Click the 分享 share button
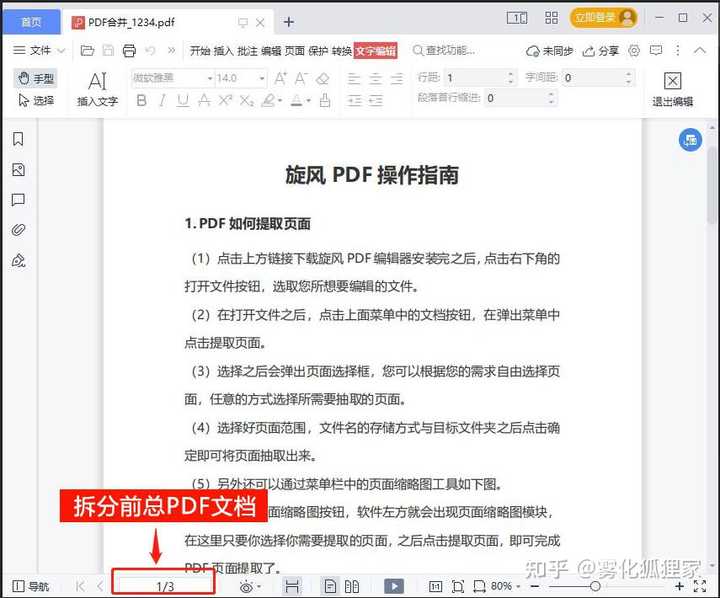 tap(601, 51)
